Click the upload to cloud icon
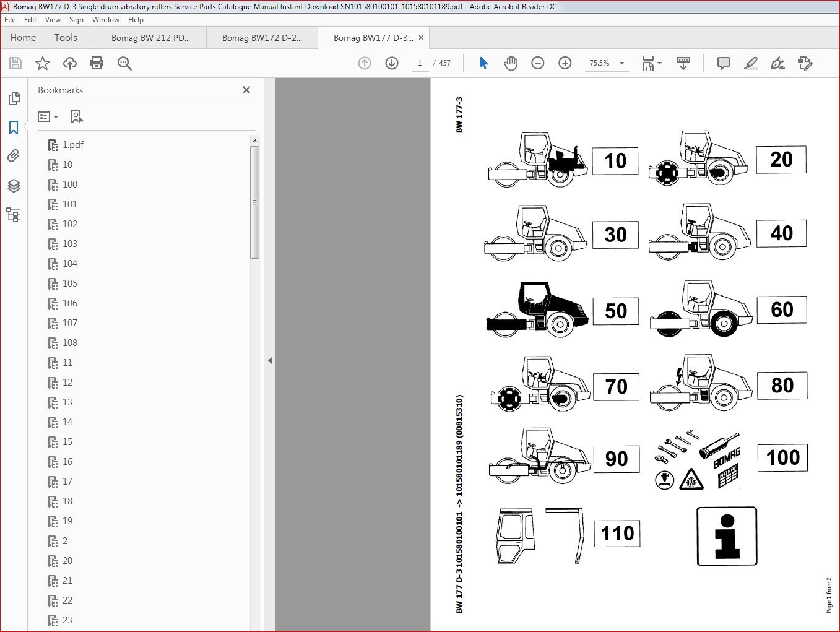 [x=70, y=63]
